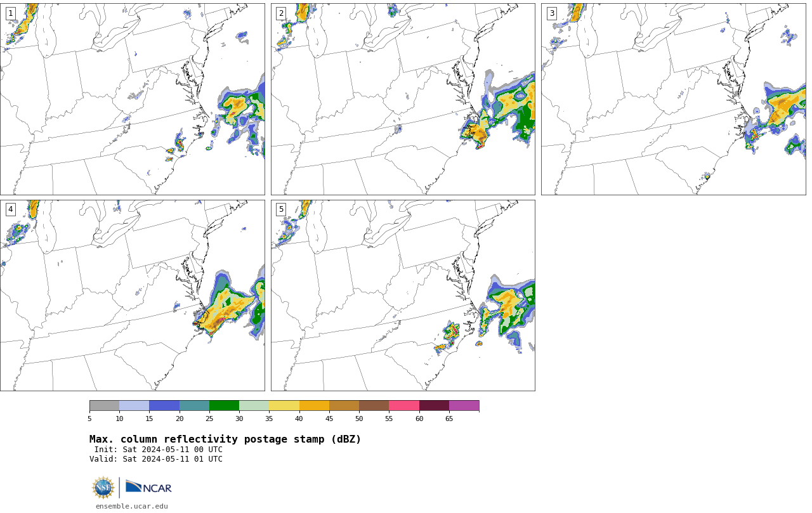Viewport: 812px width, 513px height.
Task: Open ensemble member 3 reflectivity map
Action: point(674,99)
